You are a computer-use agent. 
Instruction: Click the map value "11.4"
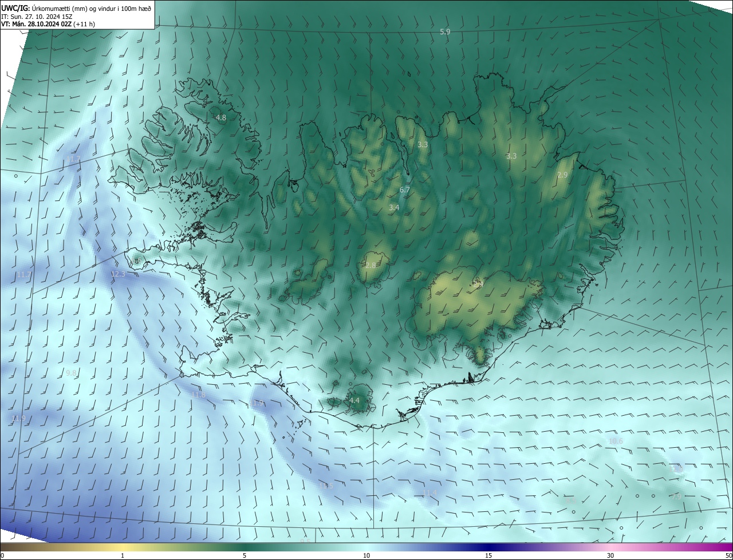tap(429, 492)
